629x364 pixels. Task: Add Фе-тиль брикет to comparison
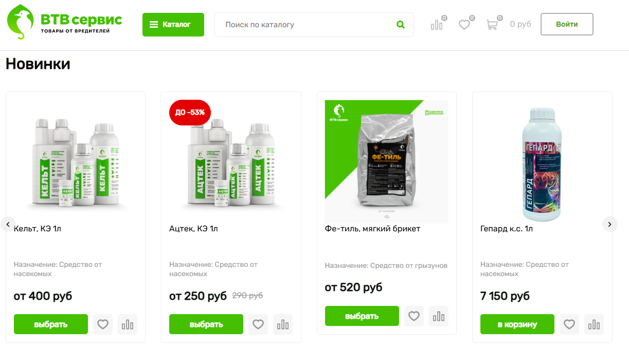click(439, 316)
